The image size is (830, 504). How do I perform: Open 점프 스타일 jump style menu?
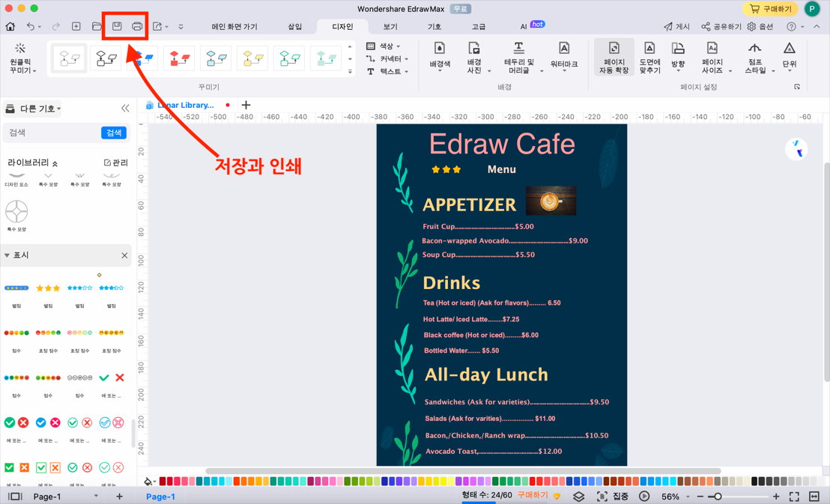pyautogui.click(x=755, y=58)
